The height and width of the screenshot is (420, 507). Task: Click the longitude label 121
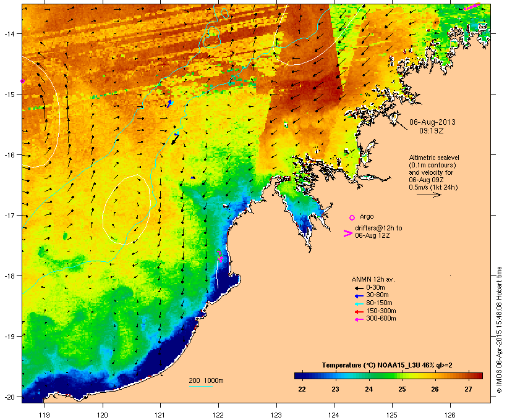tap(160, 415)
